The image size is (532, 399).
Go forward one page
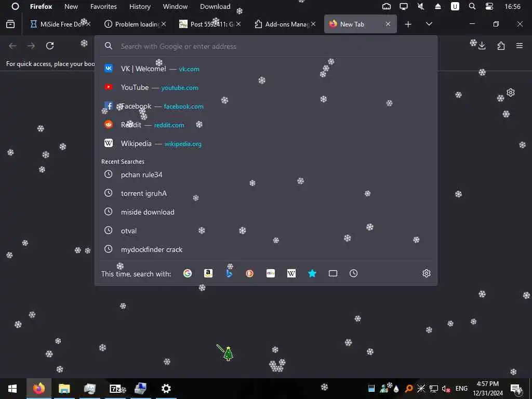coord(31,46)
